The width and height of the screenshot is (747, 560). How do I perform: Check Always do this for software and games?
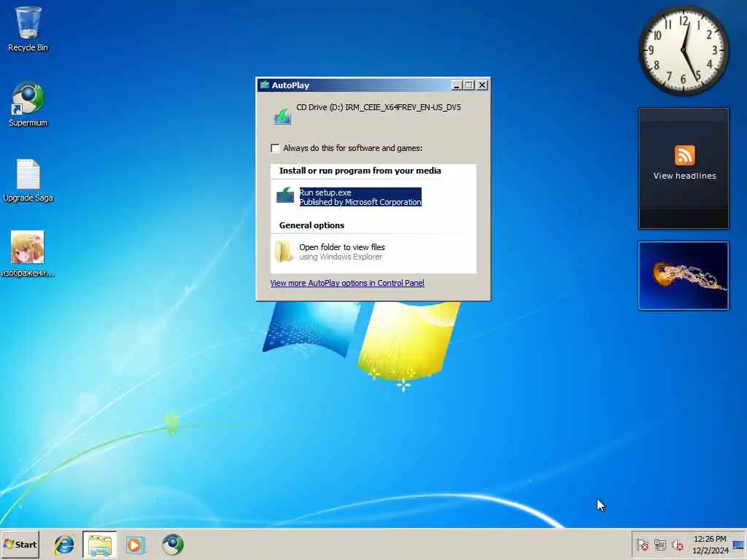(275, 148)
